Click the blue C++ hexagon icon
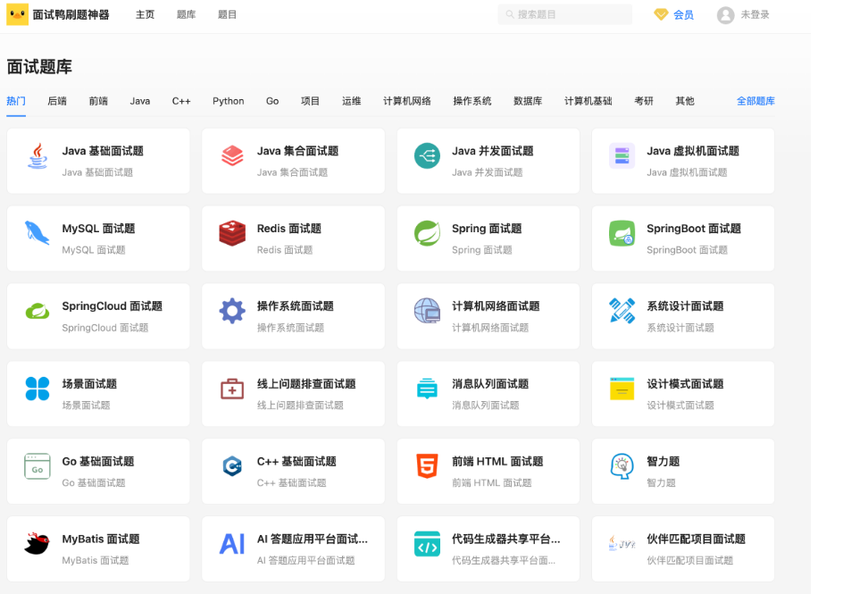The width and height of the screenshot is (868, 594). click(x=232, y=466)
